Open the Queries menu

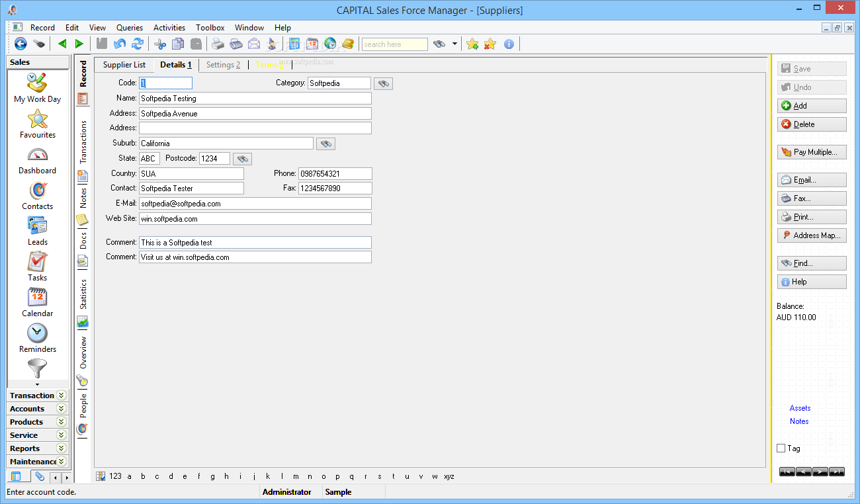130,28
